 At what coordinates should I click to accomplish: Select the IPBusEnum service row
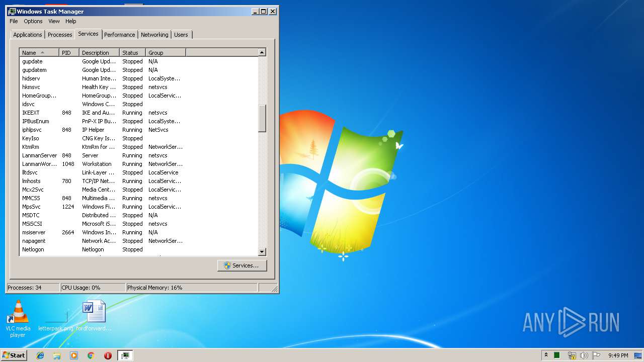pos(138,121)
